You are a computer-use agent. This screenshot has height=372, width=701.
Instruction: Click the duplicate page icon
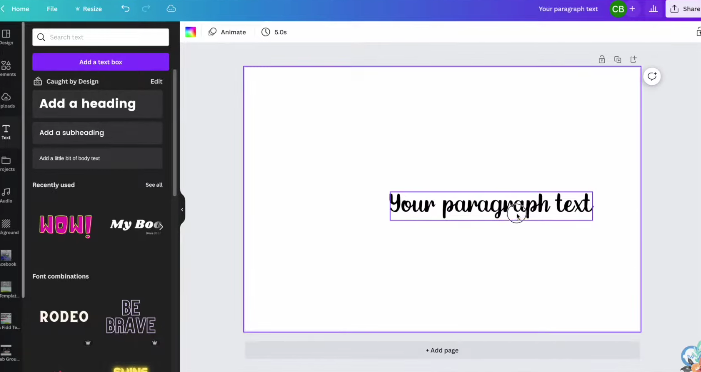coord(617,59)
